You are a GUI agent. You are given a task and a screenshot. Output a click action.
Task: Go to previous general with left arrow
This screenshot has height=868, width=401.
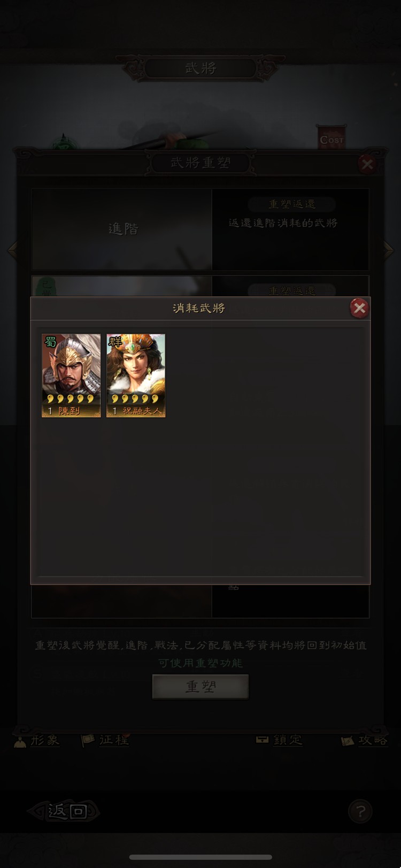[12, 250]
